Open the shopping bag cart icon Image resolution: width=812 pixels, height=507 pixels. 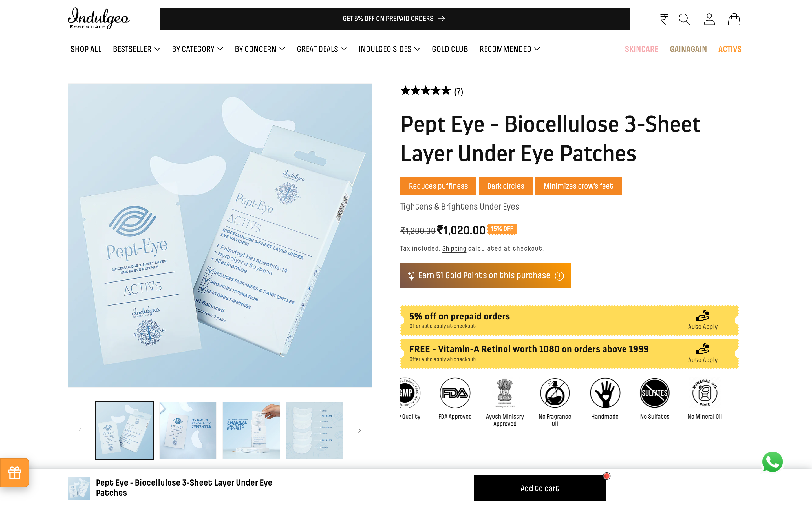click(x=734, y=19)
